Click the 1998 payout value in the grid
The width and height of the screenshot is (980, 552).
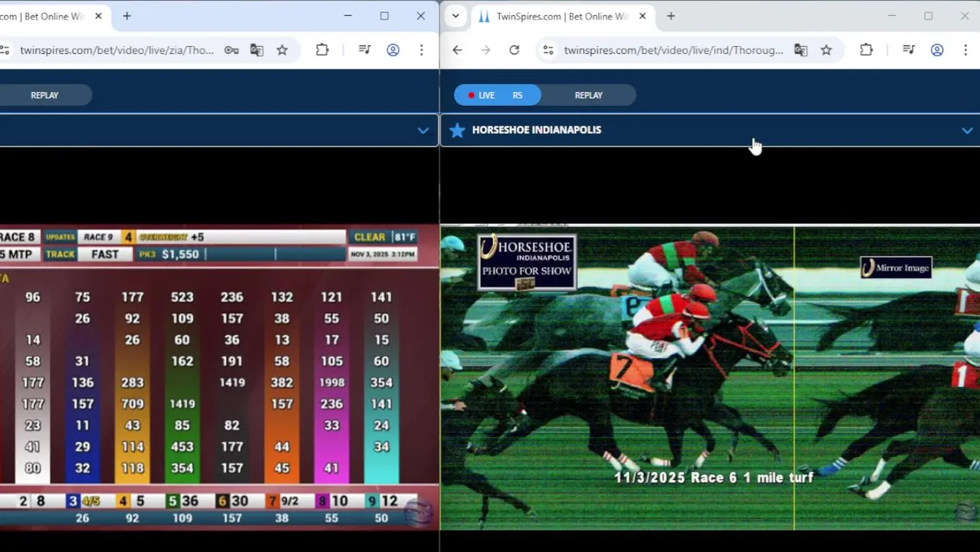[331, 383]
